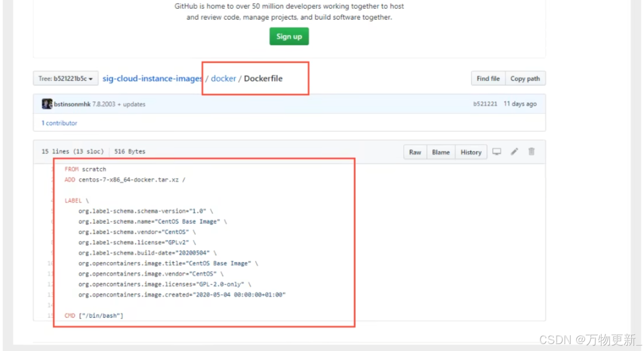The width and height of the screenshot is (644, 351).
Task: Click the Blame button
Action: [441, 152]
